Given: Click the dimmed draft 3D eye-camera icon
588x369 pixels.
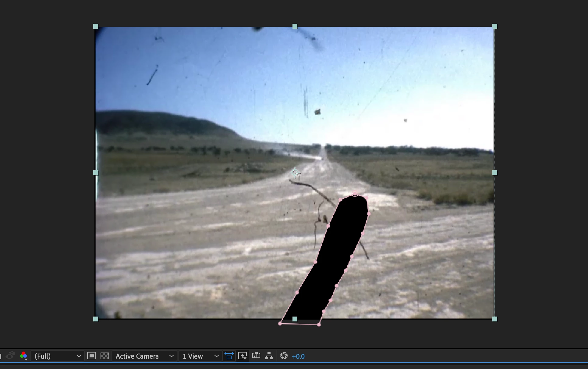Looking at the screenshot, I should point(10,356).
